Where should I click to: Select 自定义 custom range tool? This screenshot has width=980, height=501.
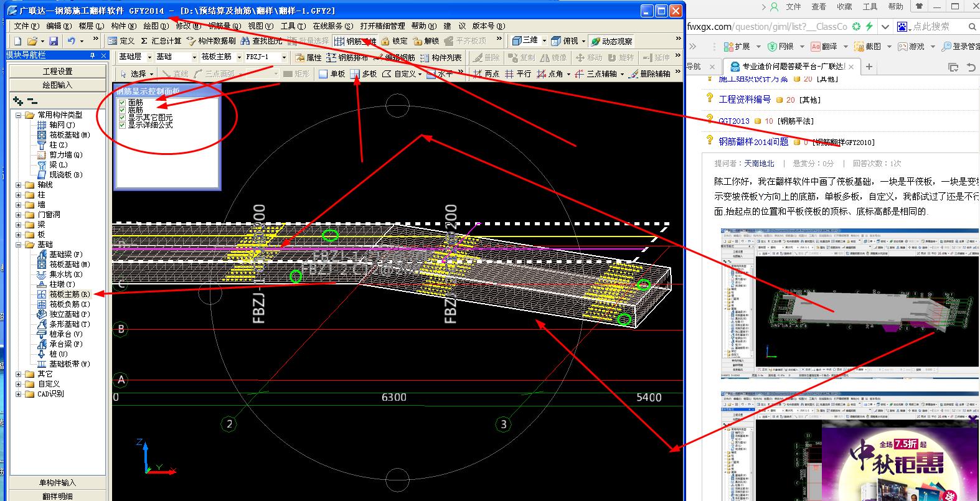(x=399, y=73)
